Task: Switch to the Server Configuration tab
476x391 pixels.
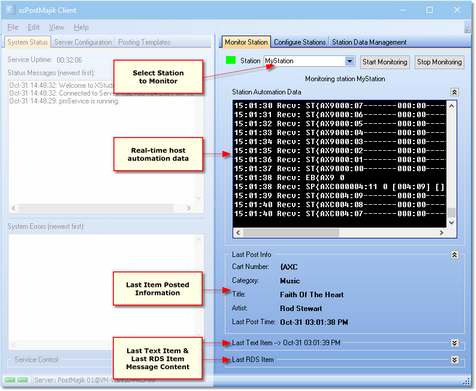Action: [83, 42]
